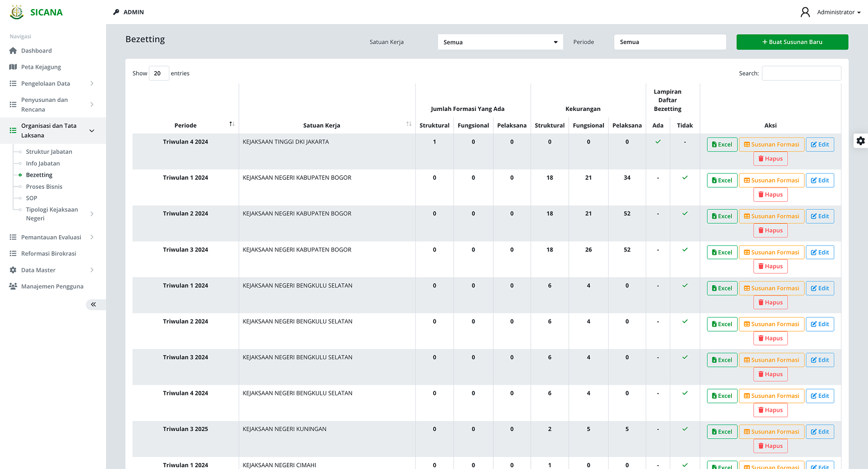Click the table Search input field
868x469 pixels.
801,74
